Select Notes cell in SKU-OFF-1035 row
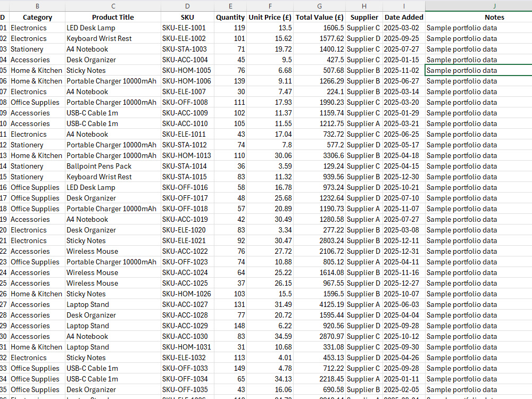The image size is (532, 399). (478, 389)
